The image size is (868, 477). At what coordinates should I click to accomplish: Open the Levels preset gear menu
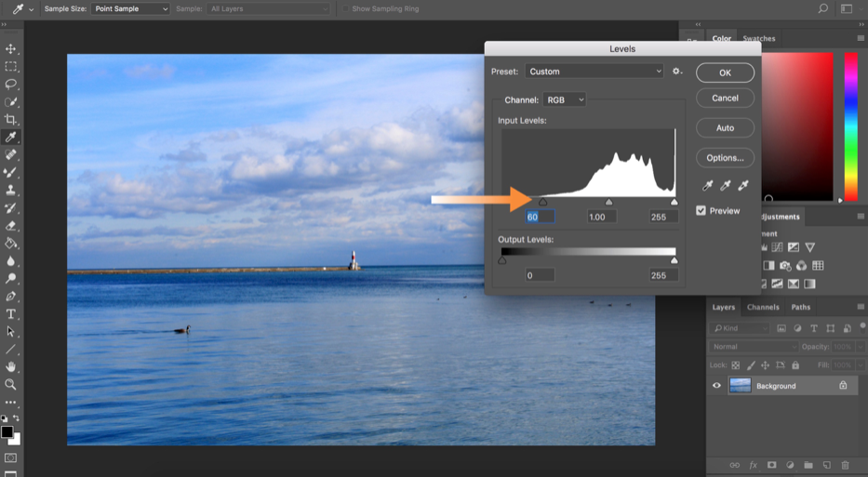tap(677, 72)
